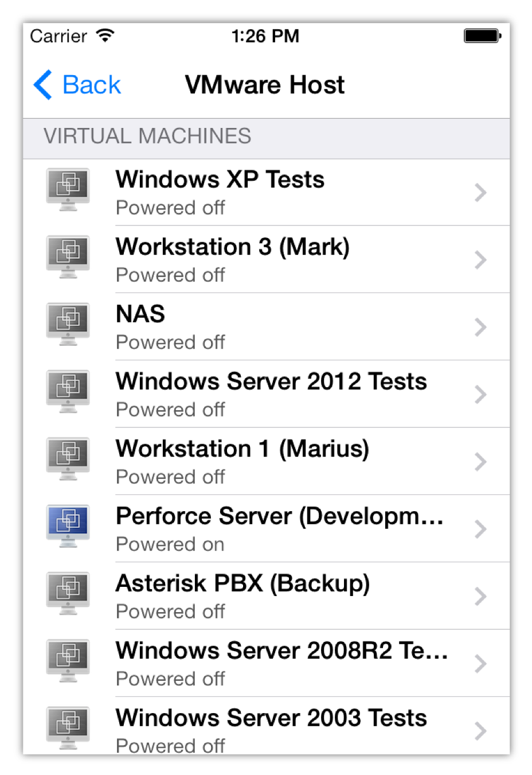Click Powered off status under NAS
This screenshot has height=775, width=532.
pyautogui.click(x=170, y=342)
